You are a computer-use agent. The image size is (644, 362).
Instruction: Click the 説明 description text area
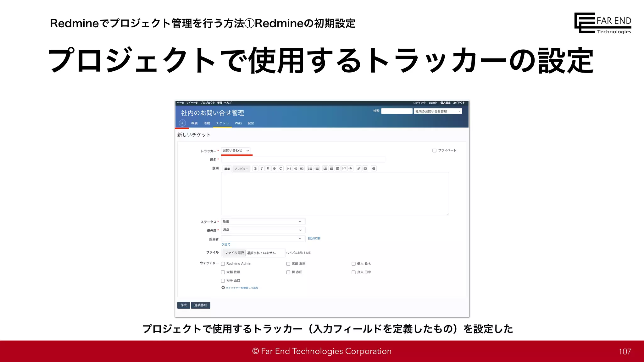(335, 194)
